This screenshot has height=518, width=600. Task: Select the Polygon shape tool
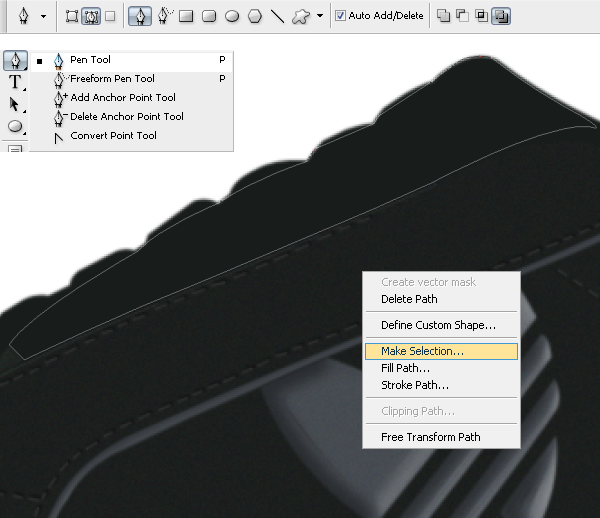(x=255, y=16)
